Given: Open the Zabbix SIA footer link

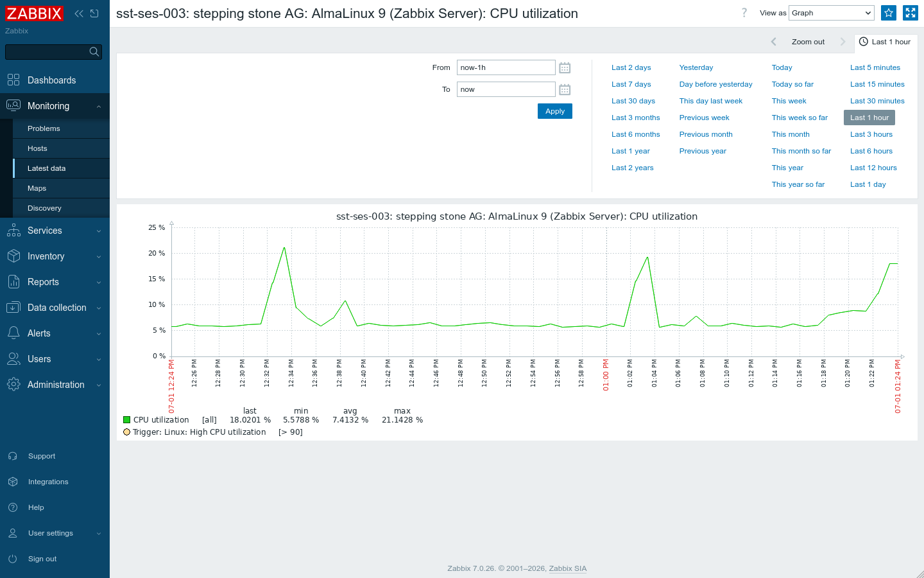Looking at the screenshot, I should point(567,568).
